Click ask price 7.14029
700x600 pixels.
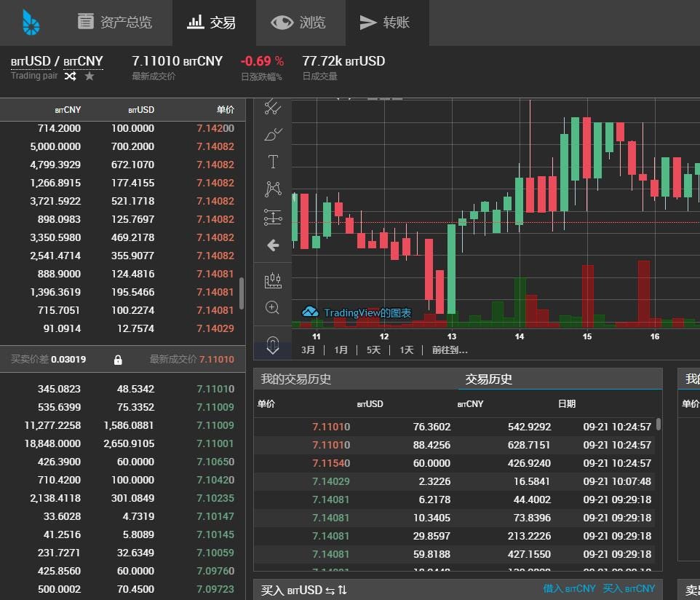215,328
